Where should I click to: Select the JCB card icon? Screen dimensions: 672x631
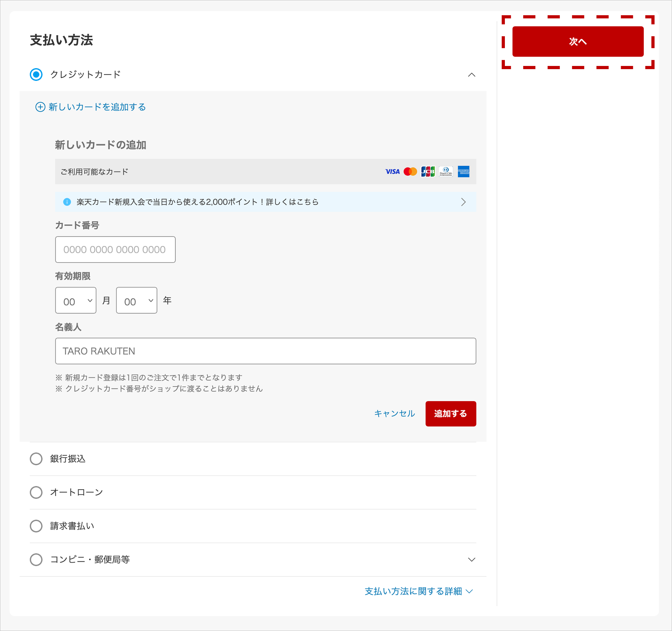[x=427, y=172]
